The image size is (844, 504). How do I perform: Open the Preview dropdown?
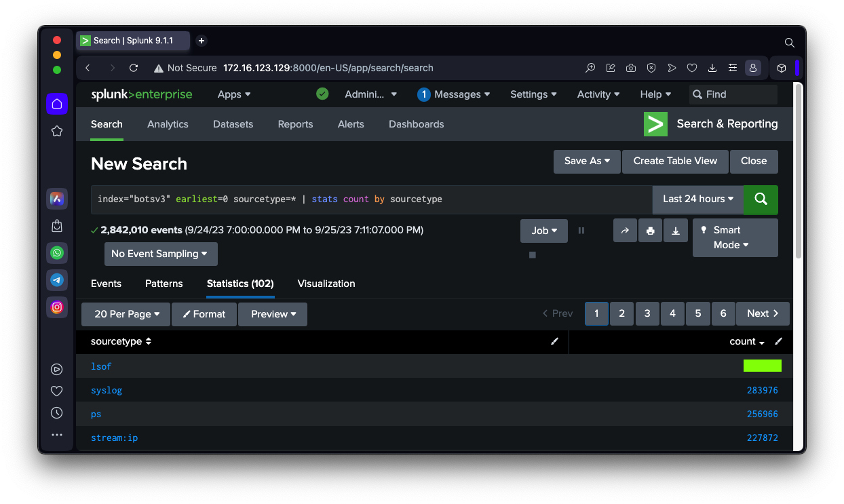(273, 314)
